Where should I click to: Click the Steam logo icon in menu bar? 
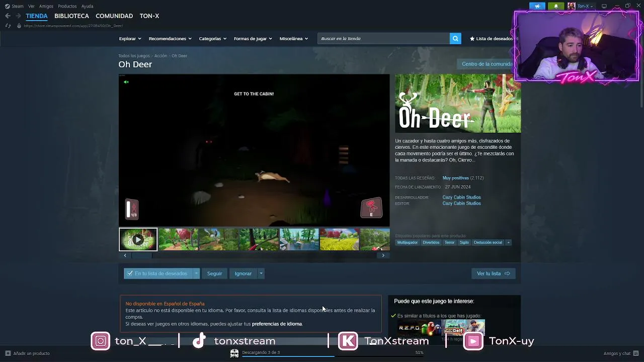coord(7,6)
